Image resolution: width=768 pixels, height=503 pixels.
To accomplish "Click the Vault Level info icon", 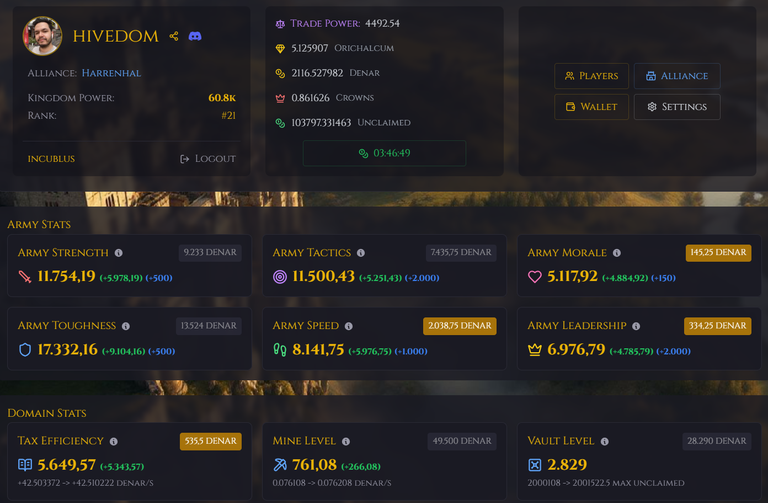I will point(605,441).
